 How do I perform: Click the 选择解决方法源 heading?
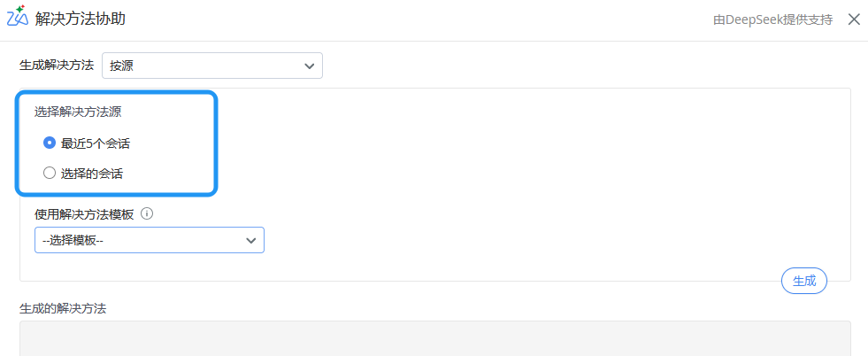(x=78, y=112)
